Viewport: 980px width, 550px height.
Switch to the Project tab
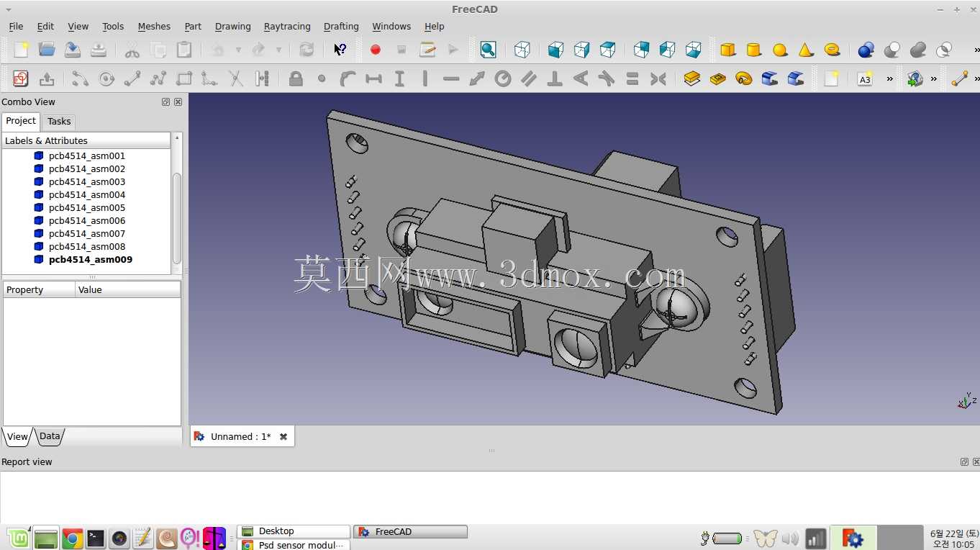tap(21, 121)
